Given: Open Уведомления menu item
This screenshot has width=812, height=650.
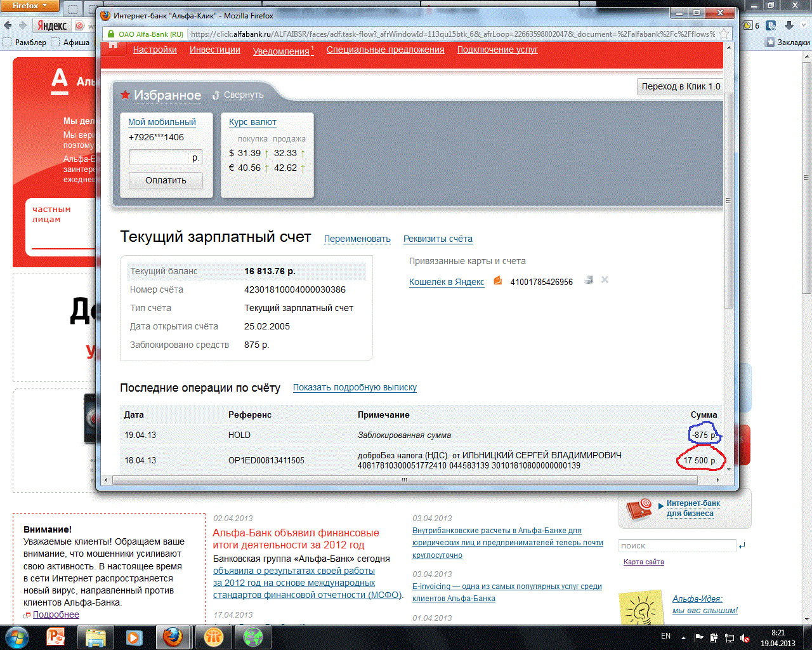Looking at the screenshot, I should (x=281, y=51).
